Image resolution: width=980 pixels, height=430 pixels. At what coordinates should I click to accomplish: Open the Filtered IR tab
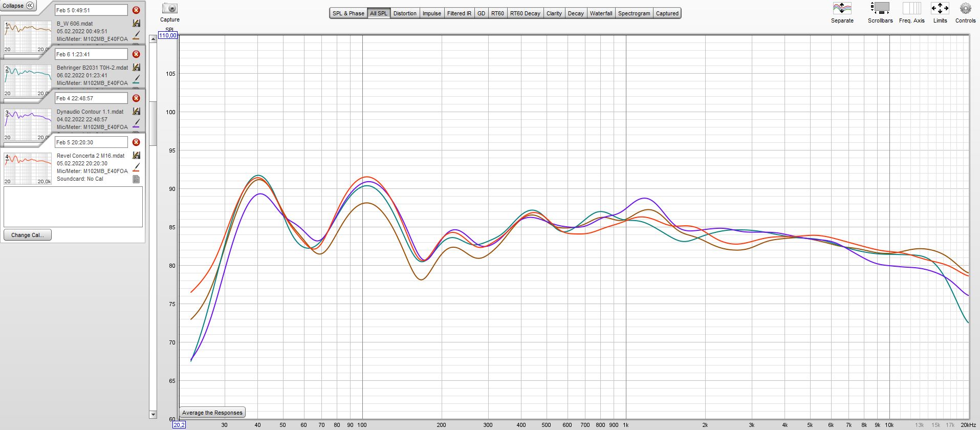[x=459, y=13]
